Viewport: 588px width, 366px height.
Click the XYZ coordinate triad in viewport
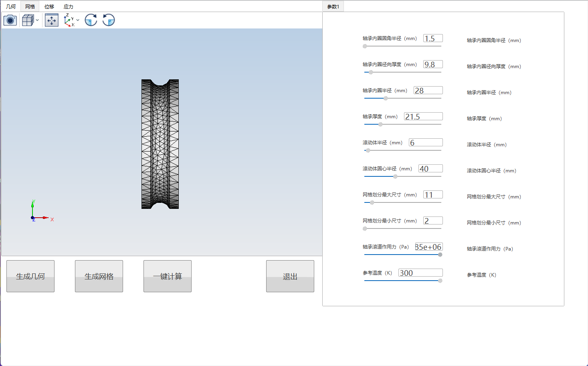coord(42,210)
